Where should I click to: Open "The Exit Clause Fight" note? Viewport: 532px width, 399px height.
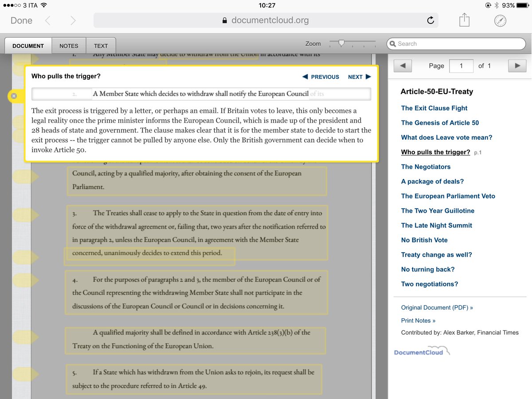(x=434, y=108)
